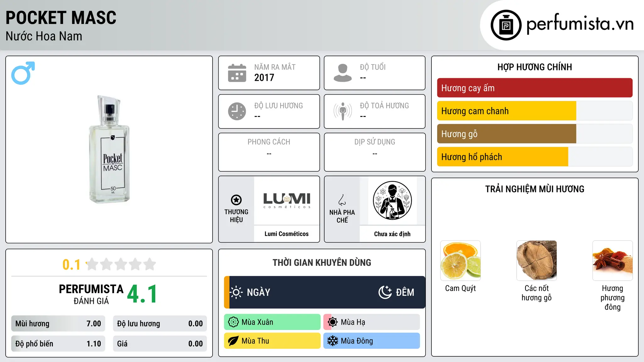This screenshot has width=644, height=362.
Task: Click the blue male gender symbol
Action: point(23,73)
